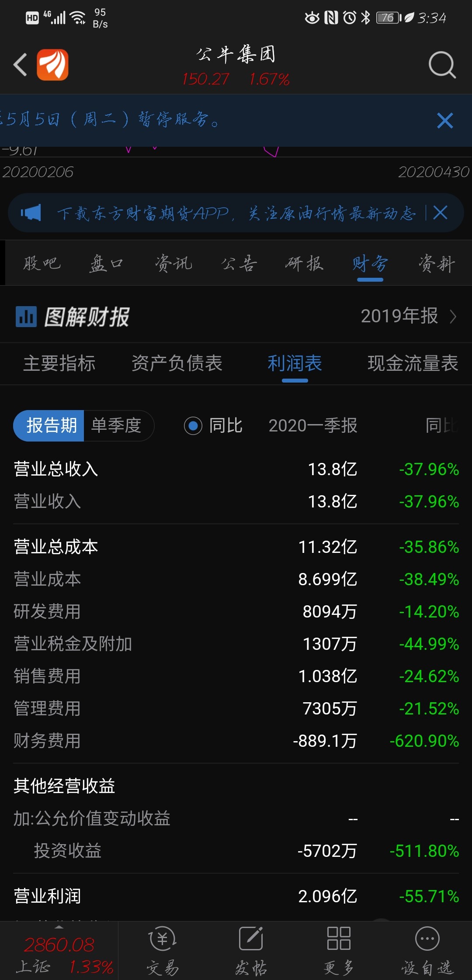The height and width of the screenshot is (980, 472).
Task: Tap the 其他经营收益 section heading
Action: 64,786
